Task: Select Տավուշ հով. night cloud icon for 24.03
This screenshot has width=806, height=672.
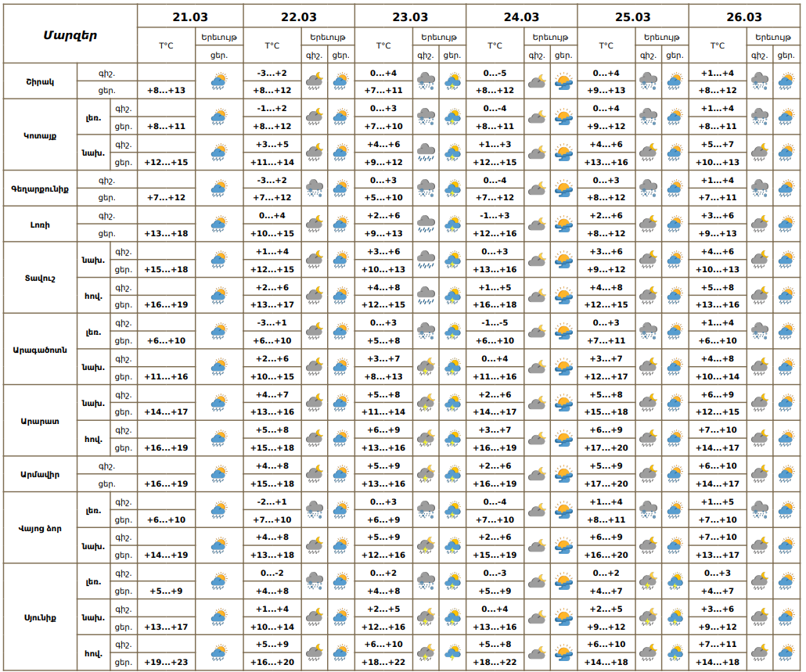Action: point(537,296)
